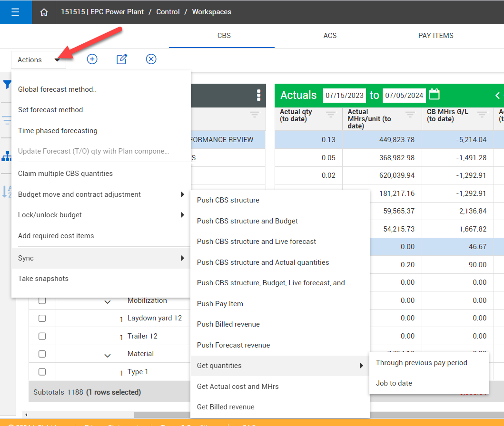
Task: Open the Actuals date range calendar
Action: point(434,95)
